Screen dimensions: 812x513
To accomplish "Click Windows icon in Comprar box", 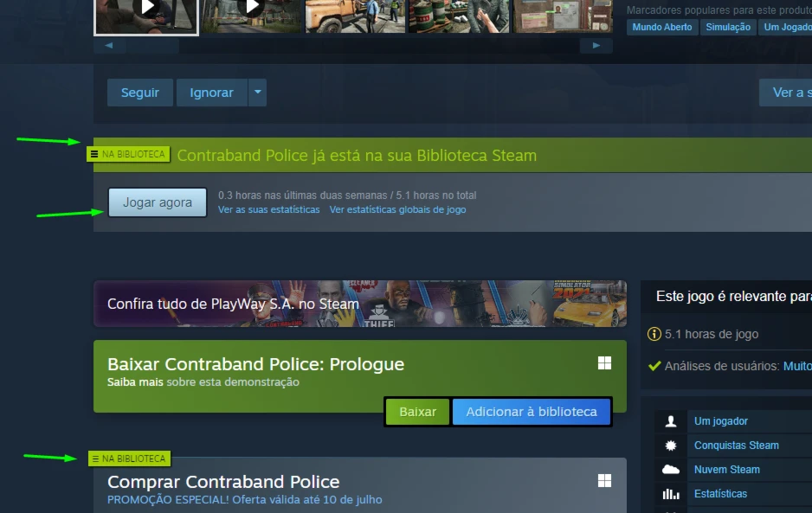I will 604,480.
